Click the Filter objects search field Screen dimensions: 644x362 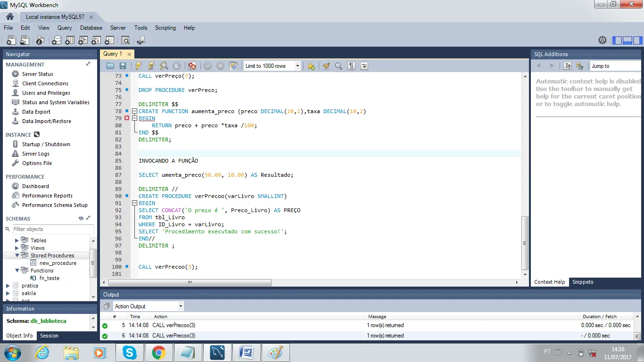tap(53, 229)
